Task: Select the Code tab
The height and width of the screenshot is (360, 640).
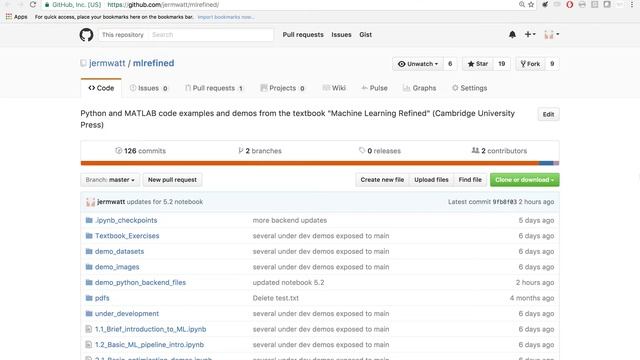Action: 101,88
